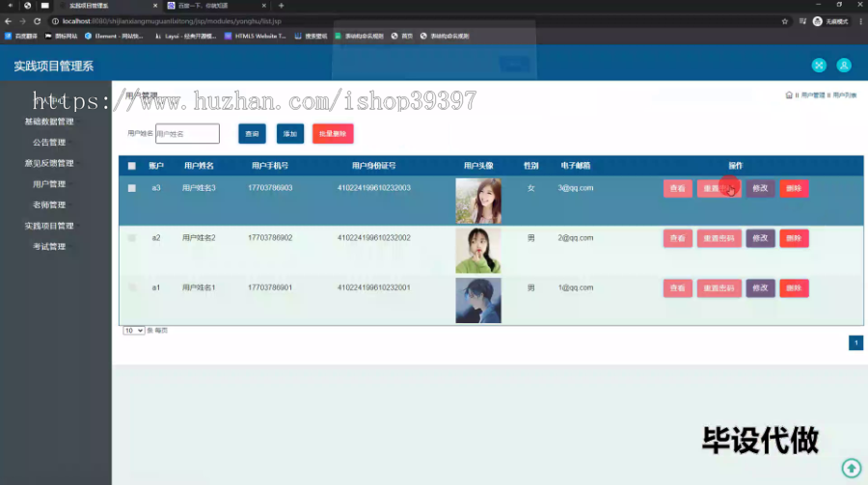
Task: Expand 老师管理 sidebar menu
Action: tap(49, 204)
